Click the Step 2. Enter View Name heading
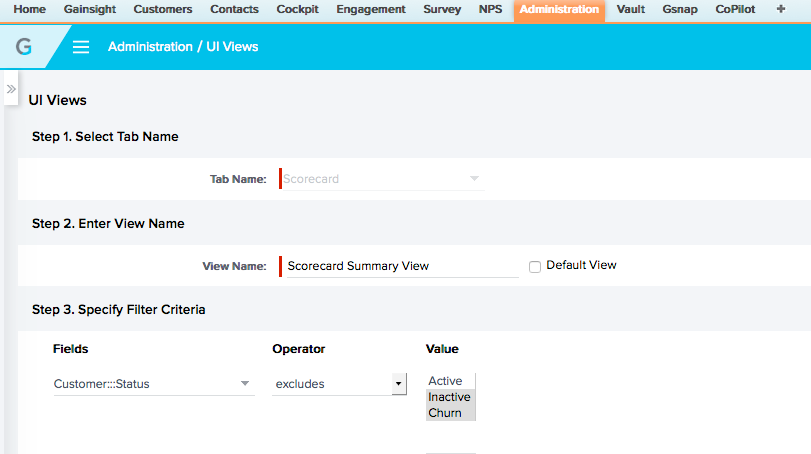Viewport: 811px width, 454px height. 108,223
